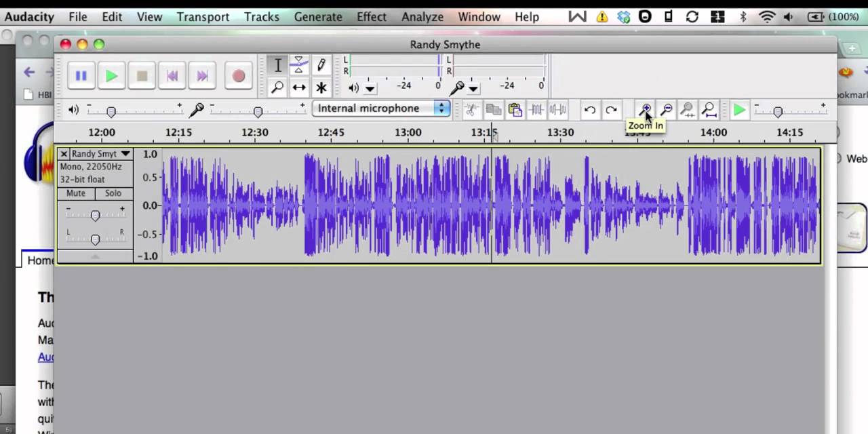The width and height of the screenshot is (868, 434).
Task: Click the Paste clipboard icon
Action: click(515, 109)
